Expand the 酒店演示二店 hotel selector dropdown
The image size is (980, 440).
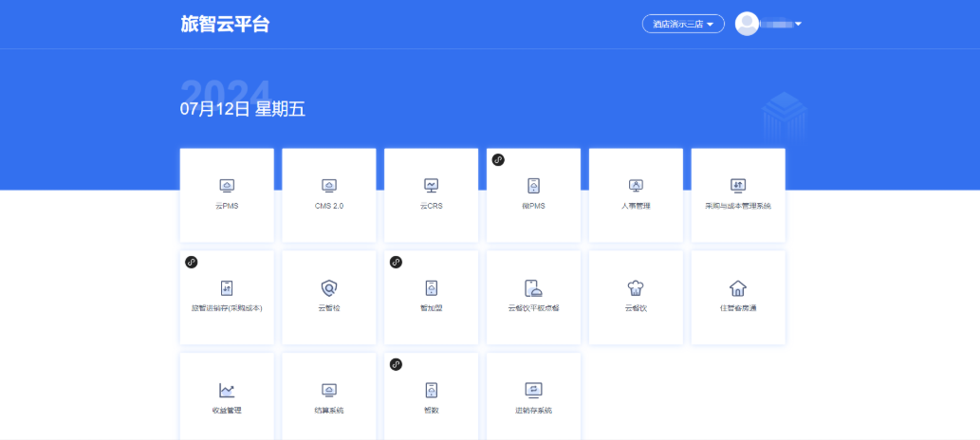pos(683,24)
